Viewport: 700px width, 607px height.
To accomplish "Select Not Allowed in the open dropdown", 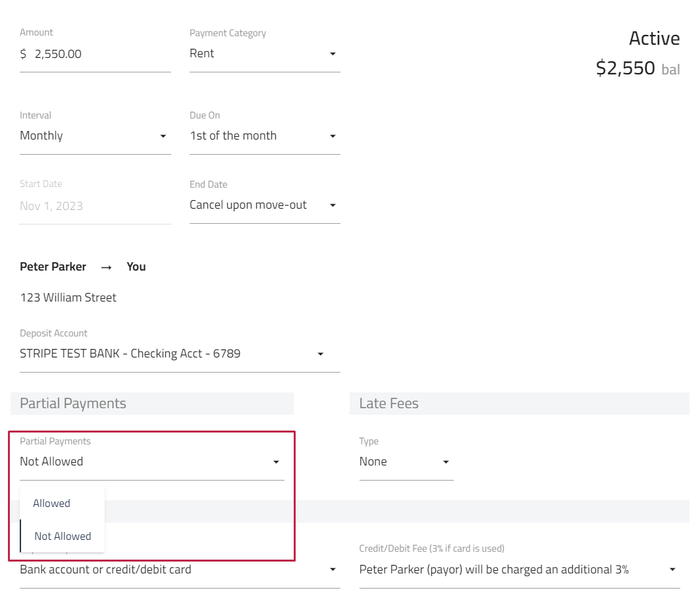I will click(x=63, y=536).
